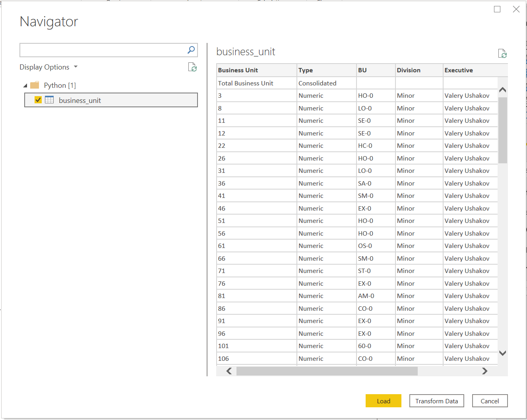
Task: Click the vertical scrollbar thumb
Action: pos(503,130)
